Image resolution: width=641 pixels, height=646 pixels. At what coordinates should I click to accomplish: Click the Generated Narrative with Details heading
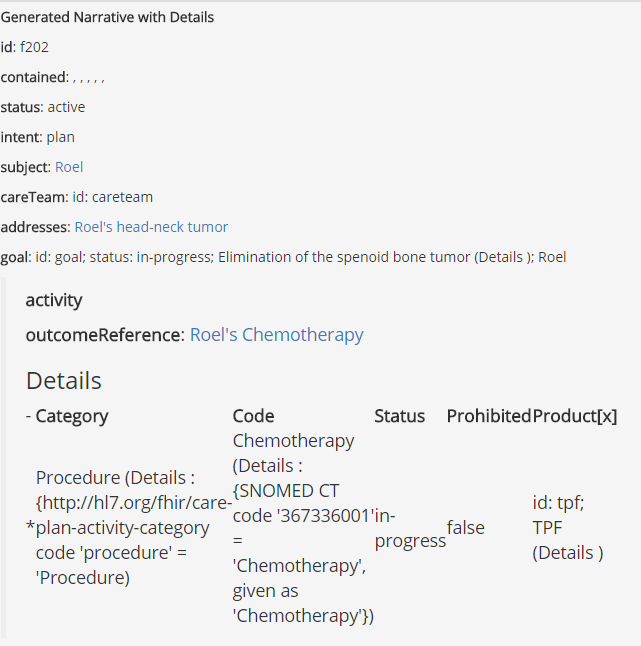pos(107,17)
